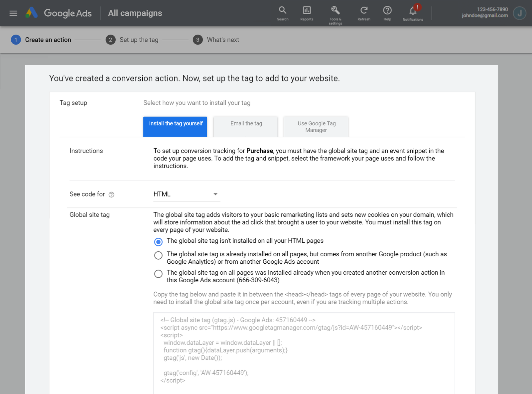Switch to Use Google Tag Manager tab
532x394 pixels.
pyautogui.click(x=316, y=126)
